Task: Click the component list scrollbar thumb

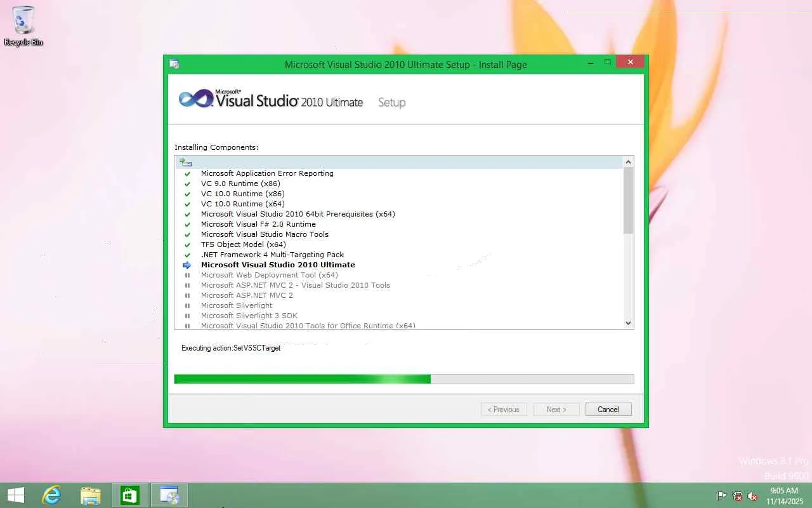Action: pyautogui.click(x=629, y=201)
